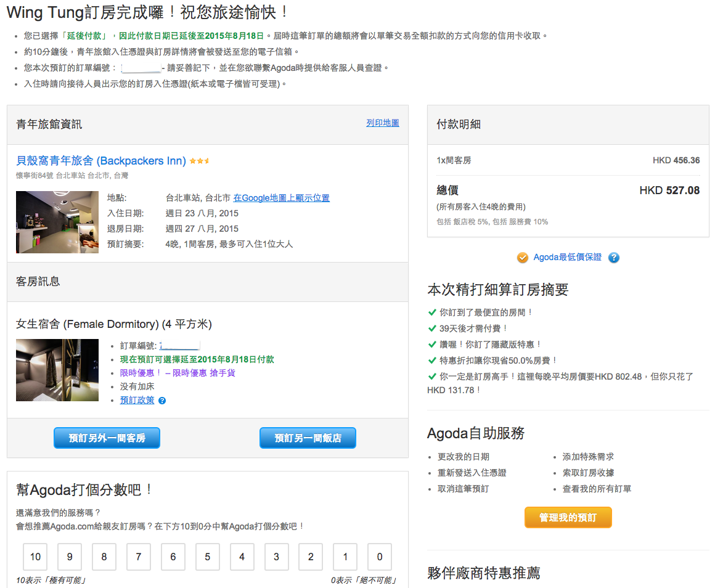Rate Agoda with score 3
The width and height of the screenshot is (715, 588).
pyautogui.click(x=276, y=557)
